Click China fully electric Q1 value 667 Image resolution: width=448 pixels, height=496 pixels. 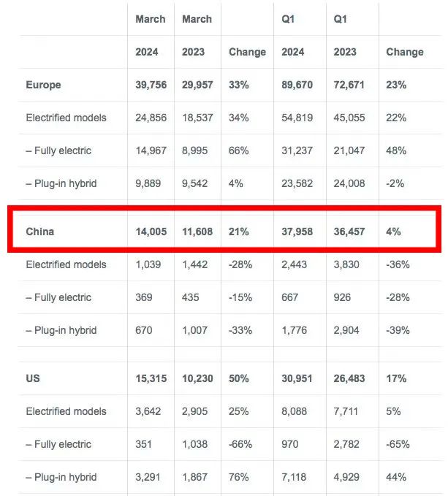point(290,297)
